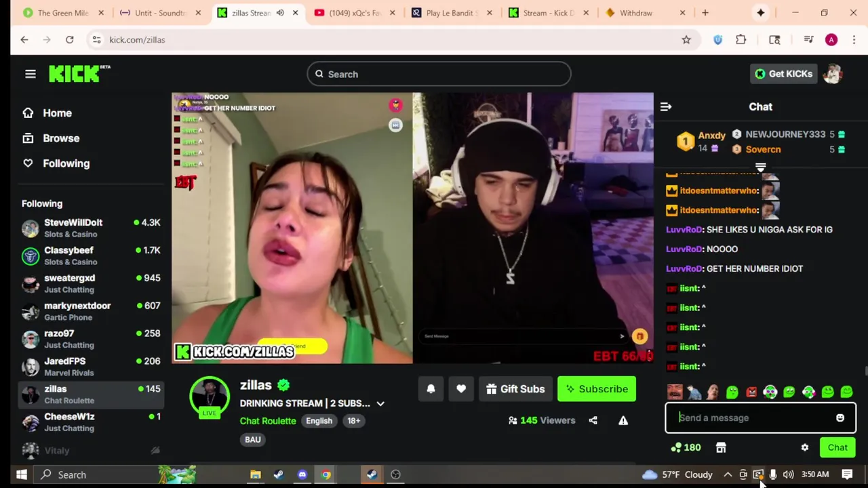868x488 pixels.
Task: Share the zillas stream
Action: (x=593, y=420)
